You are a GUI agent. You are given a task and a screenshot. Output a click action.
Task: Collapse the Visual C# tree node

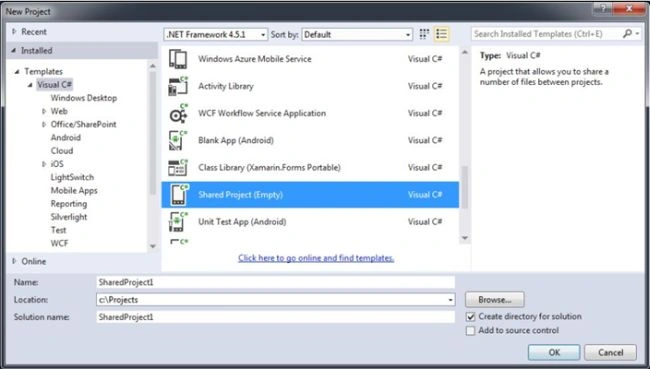coord(30,85)
